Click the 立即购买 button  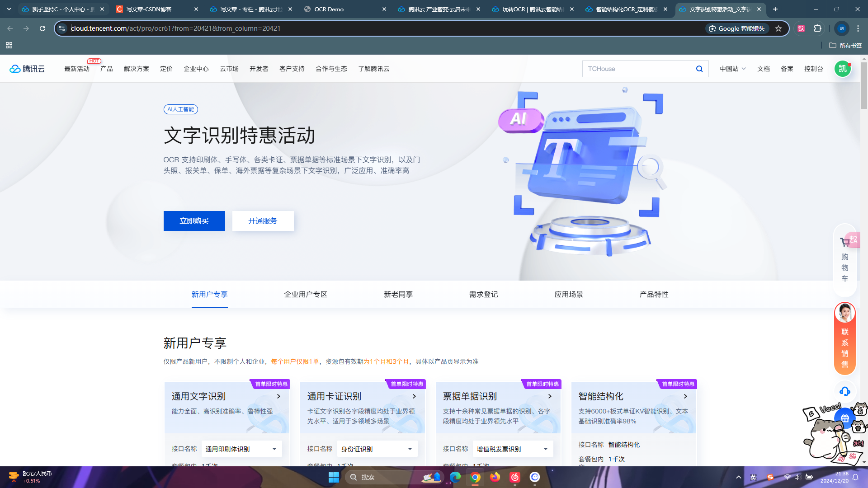194,221
